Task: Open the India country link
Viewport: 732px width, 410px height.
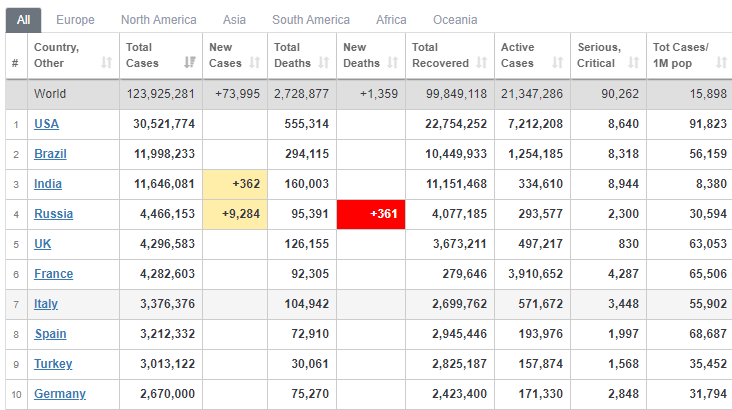Action: 48,184
